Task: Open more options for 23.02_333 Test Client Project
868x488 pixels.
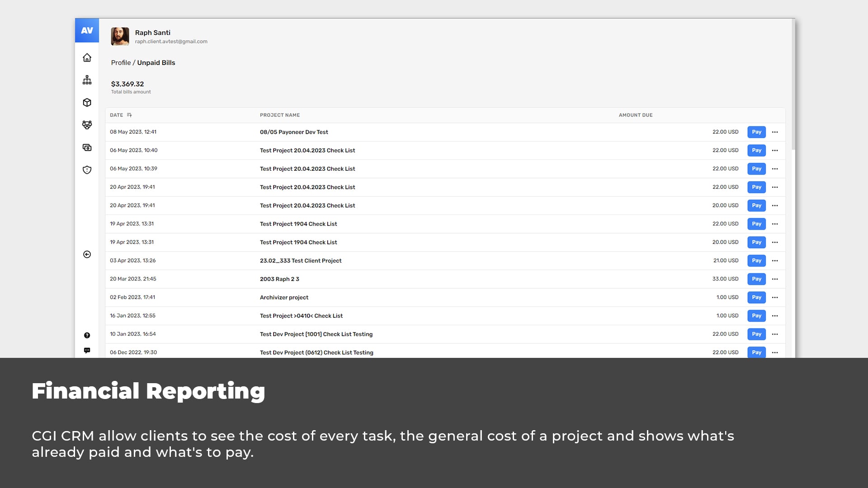Action: click(x=775, y=261)
